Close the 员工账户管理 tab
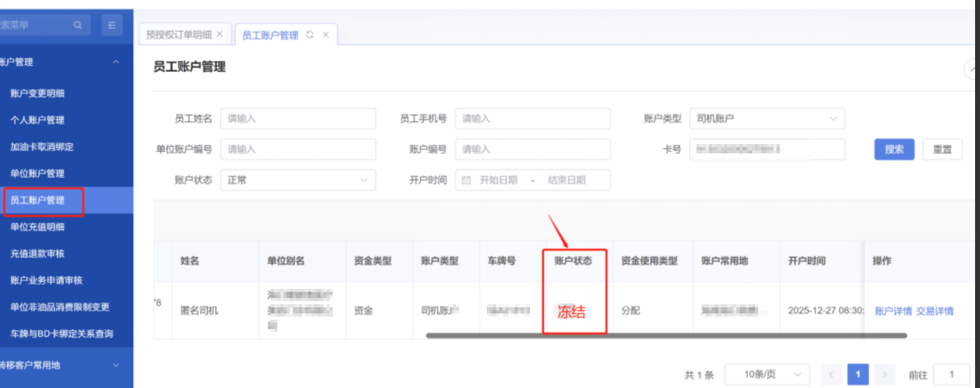Screen dimensions: 980x388 (x=325, y=34)
